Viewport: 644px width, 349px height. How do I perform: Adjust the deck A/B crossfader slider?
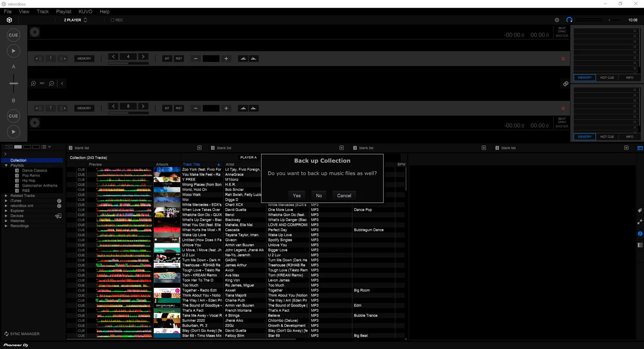click(x=14, y=83)
